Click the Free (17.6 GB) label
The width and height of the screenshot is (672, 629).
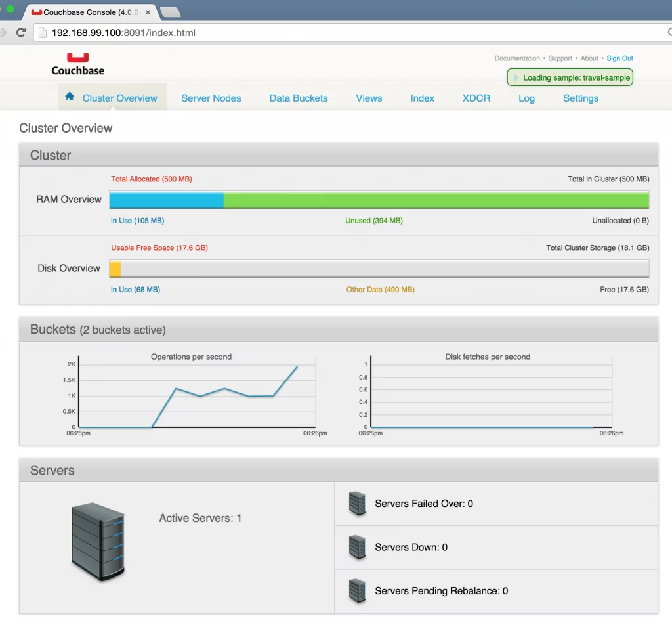624,290
